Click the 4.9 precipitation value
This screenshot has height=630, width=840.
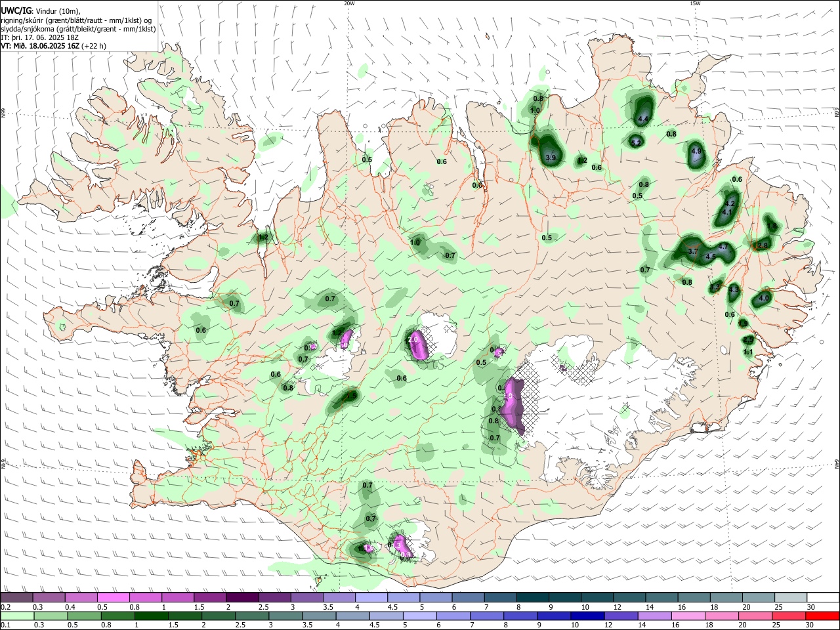pos(697,151)
